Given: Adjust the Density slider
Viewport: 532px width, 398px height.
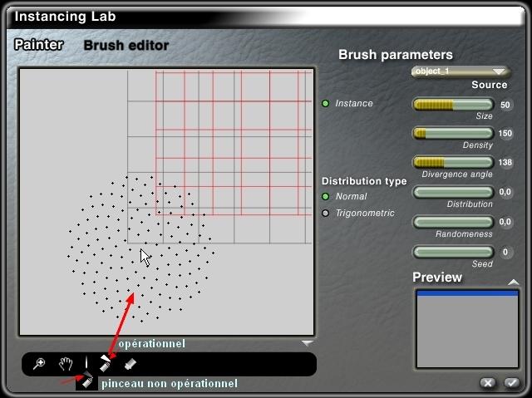Looking at the screenshot, I should point(453,133).
